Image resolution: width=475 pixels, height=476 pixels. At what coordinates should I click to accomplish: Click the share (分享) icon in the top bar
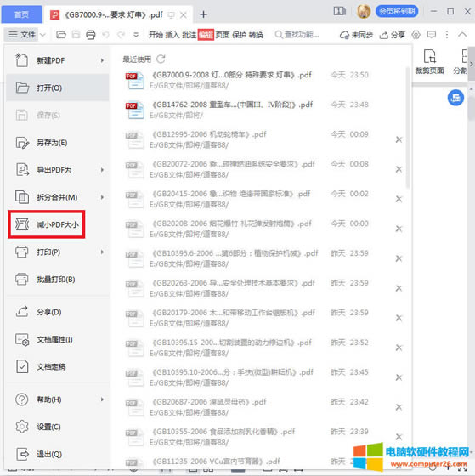click(392, 35)
